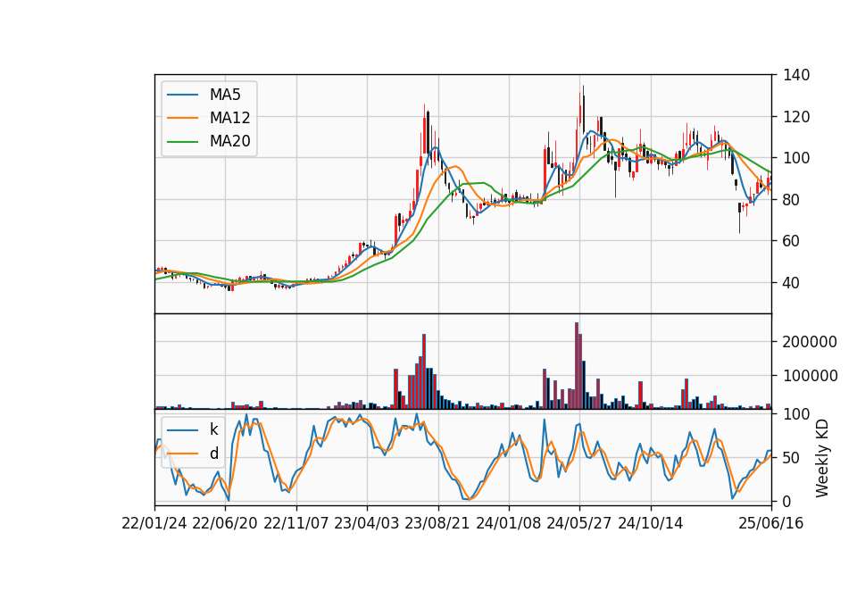Click the MA12 legend label
857x616 pixels.
[x=229, y=118]
